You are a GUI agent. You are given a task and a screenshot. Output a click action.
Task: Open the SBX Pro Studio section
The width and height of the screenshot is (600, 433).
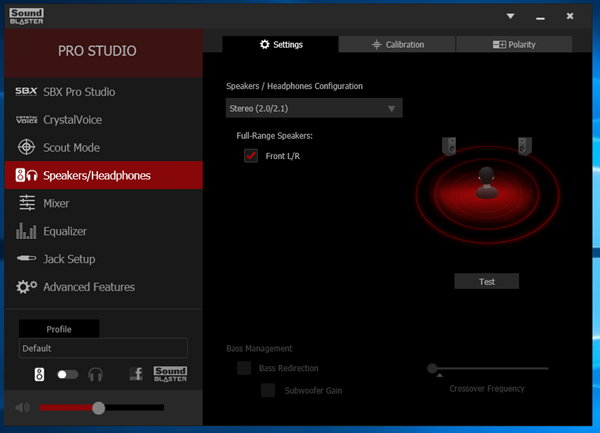[104, 92]
